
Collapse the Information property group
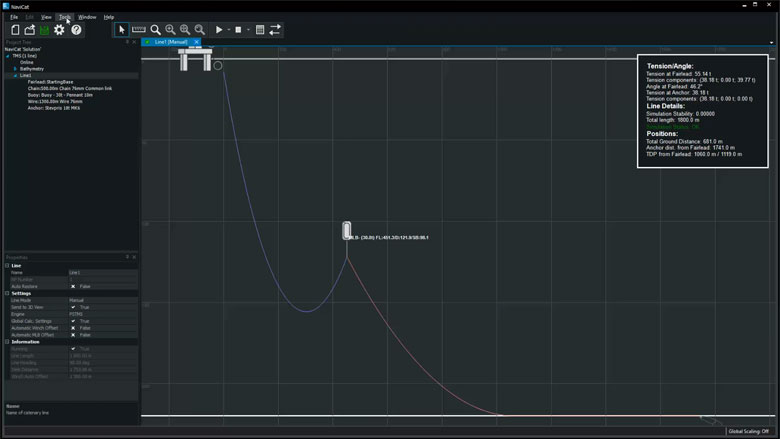(7, 342)
